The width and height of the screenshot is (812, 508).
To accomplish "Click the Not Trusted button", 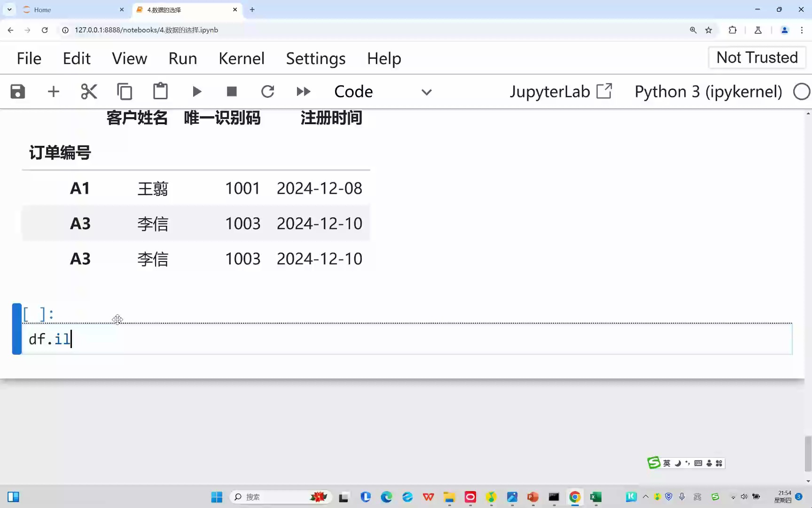I will 757,57.
